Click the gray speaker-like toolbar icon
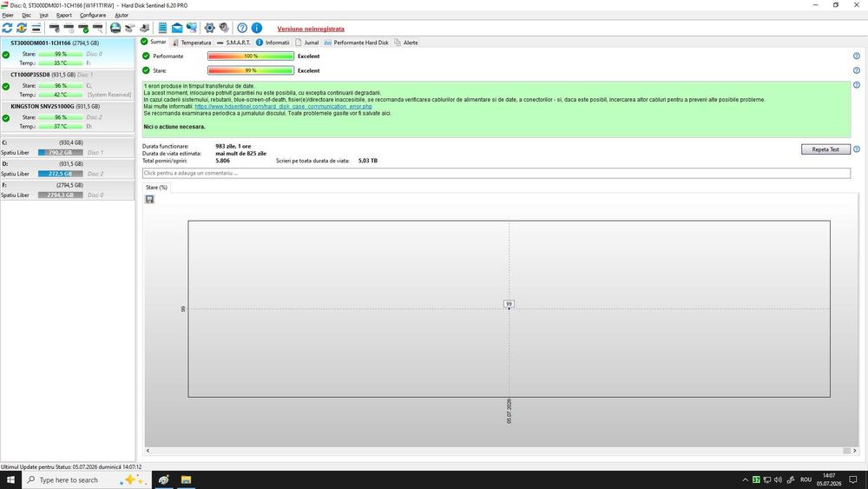Viewport: 868px width, 489px height. 224,28
